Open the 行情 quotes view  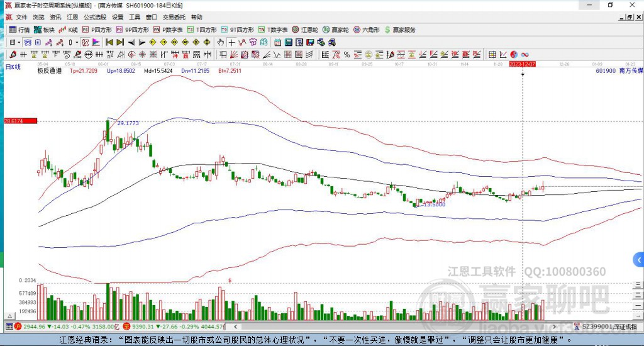19,30
